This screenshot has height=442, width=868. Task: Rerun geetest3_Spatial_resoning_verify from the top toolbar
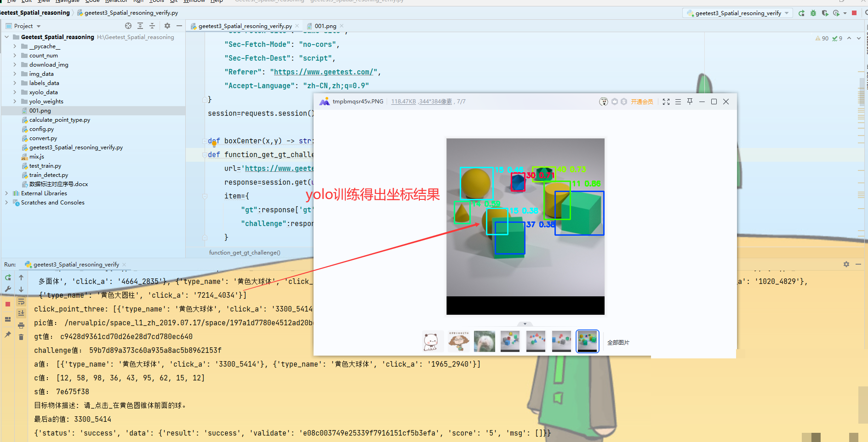pos(802,13)
